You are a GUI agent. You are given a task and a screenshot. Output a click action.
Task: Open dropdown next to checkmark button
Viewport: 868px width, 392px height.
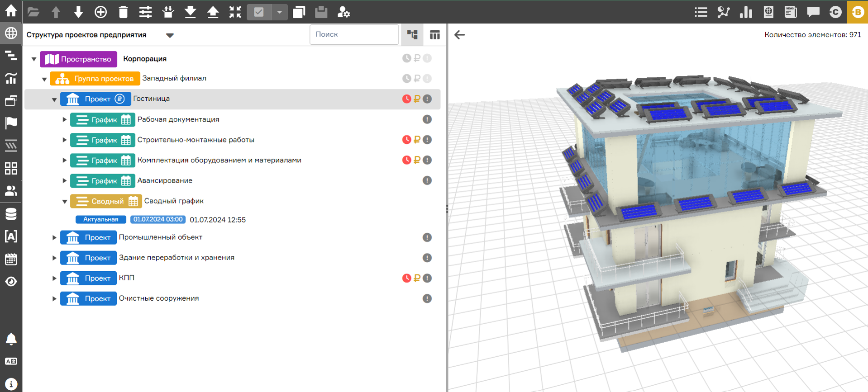tap(279, 12)
